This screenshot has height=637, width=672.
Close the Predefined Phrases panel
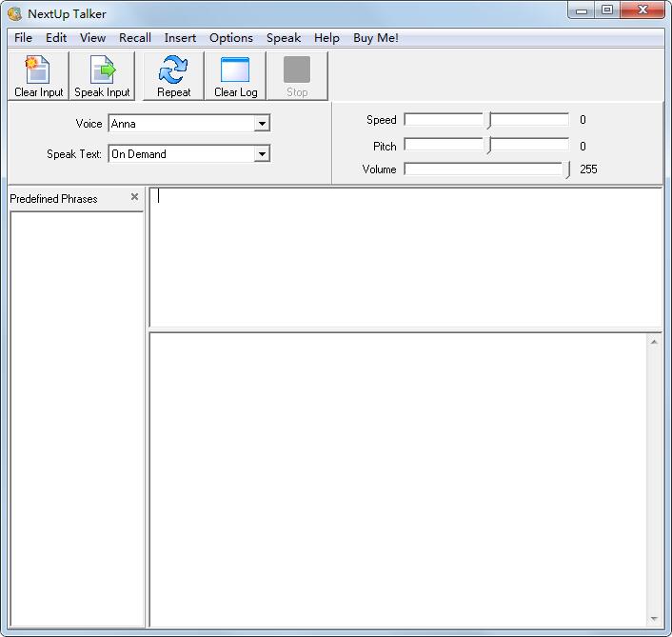coord(134,197)
